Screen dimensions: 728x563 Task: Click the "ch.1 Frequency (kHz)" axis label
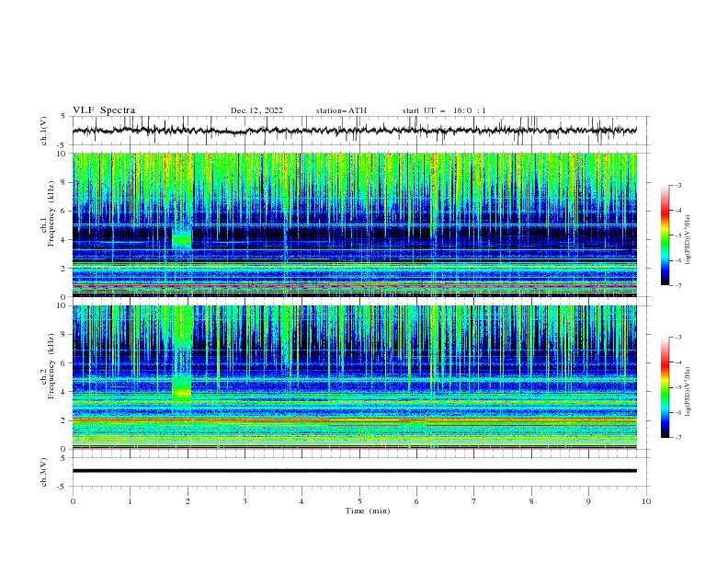(48, 224)
